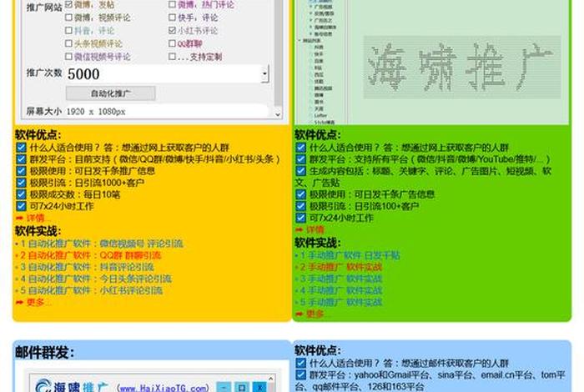Click the red arrow before 更多 in green panel
The height and width of the screenshot is (392, 584).
pos(299,314)
